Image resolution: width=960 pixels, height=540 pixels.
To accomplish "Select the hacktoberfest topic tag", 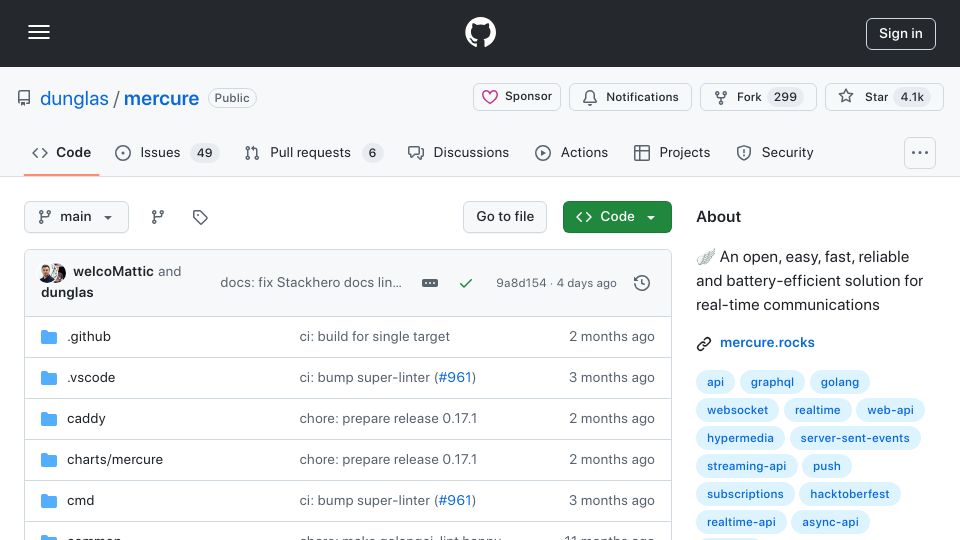I will pyautogui.click(x=850, y=494).
